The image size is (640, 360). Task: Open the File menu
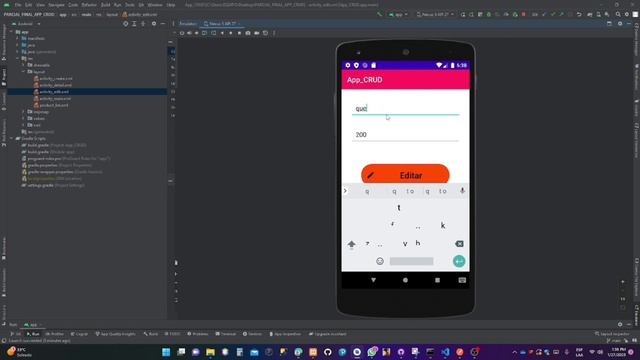[18, 5]
